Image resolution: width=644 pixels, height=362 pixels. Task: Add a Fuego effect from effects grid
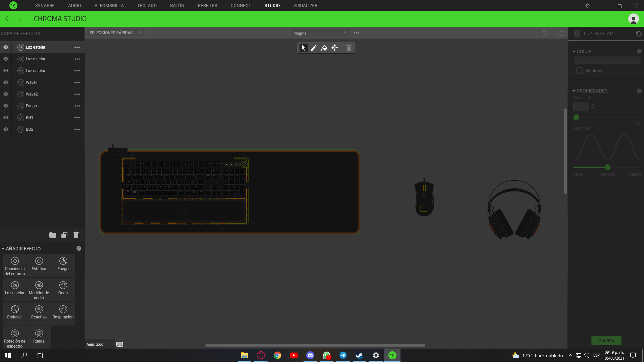click(x=63, y=266)
